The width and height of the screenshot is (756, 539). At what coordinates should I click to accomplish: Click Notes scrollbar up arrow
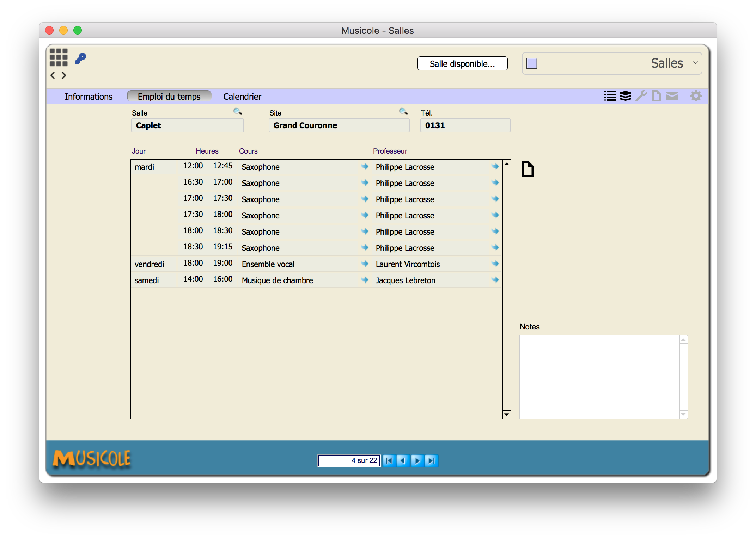[683, 340]
